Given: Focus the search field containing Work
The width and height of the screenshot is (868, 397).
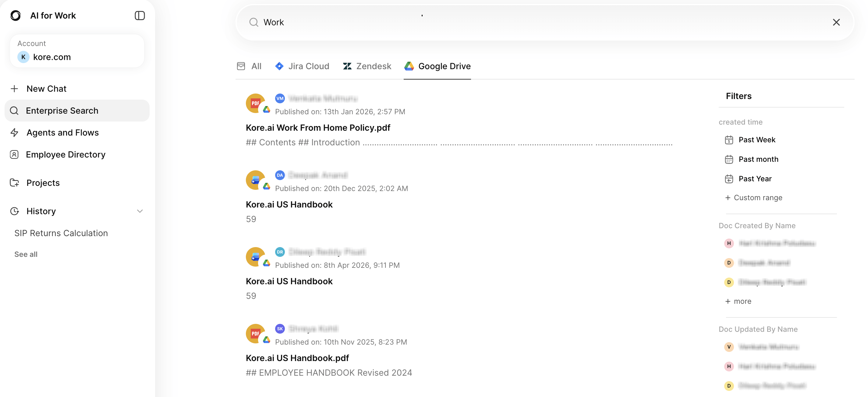Looking at the screenshot, I should coord(544,22).
